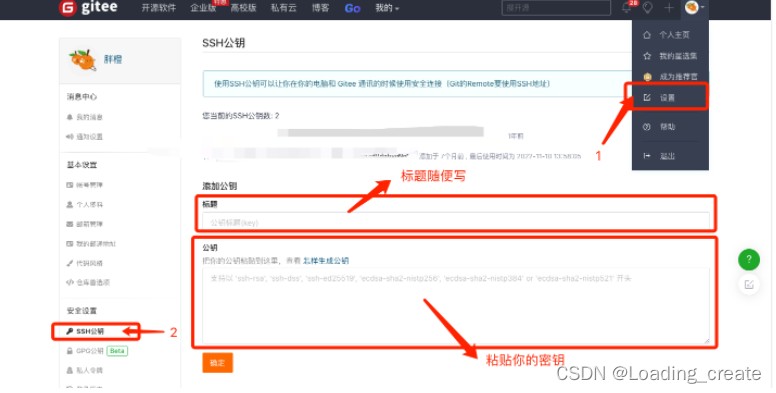Open the notifications bell in the header
Viewport: 776px width, 393px height.
tap(627, 7)
